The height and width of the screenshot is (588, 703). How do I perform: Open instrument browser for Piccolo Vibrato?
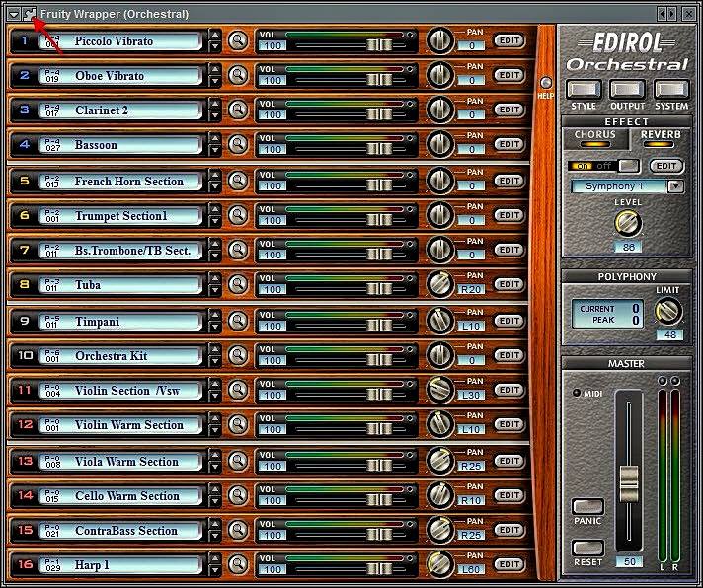pos(238,40)
